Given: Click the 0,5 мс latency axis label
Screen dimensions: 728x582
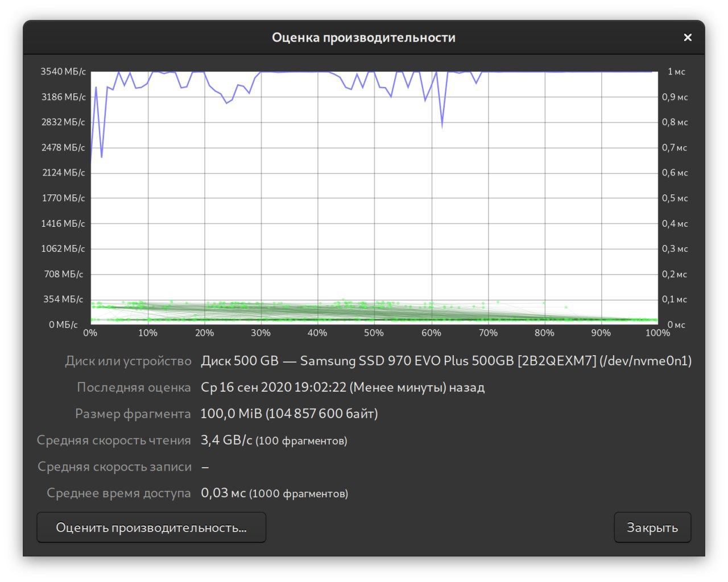Looking at the screenshot, I should [675, 198].
